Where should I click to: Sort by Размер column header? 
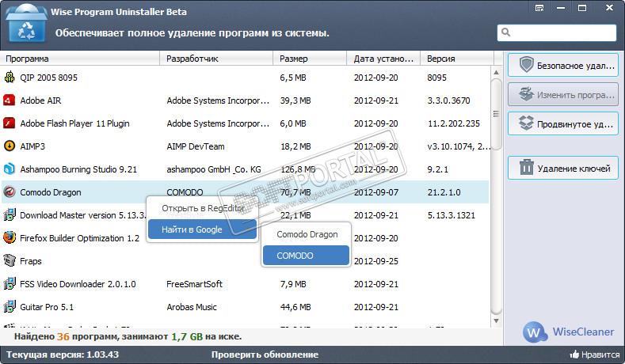(x=310, y=59)
